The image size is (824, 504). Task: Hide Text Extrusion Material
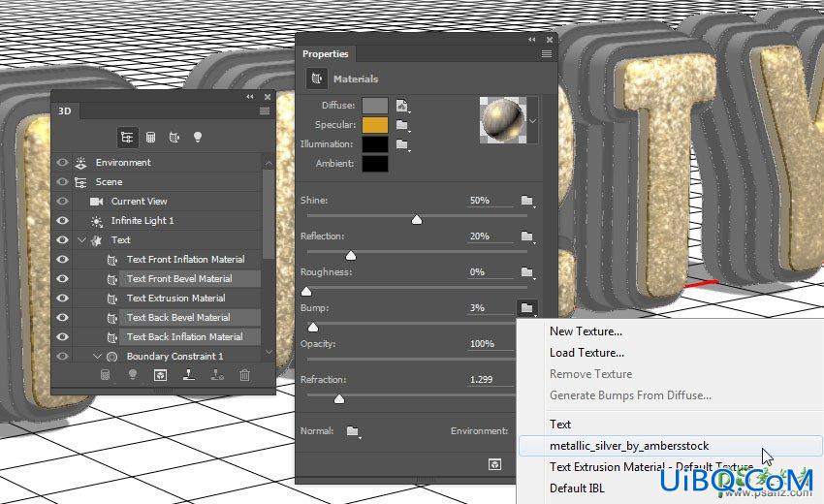pyautogui.click(x=62, y=298)
